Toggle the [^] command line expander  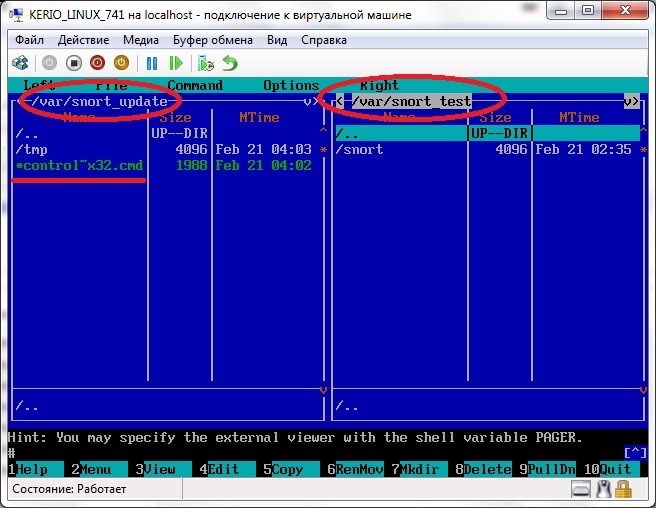pyautogui.click(x=635, y=453)
